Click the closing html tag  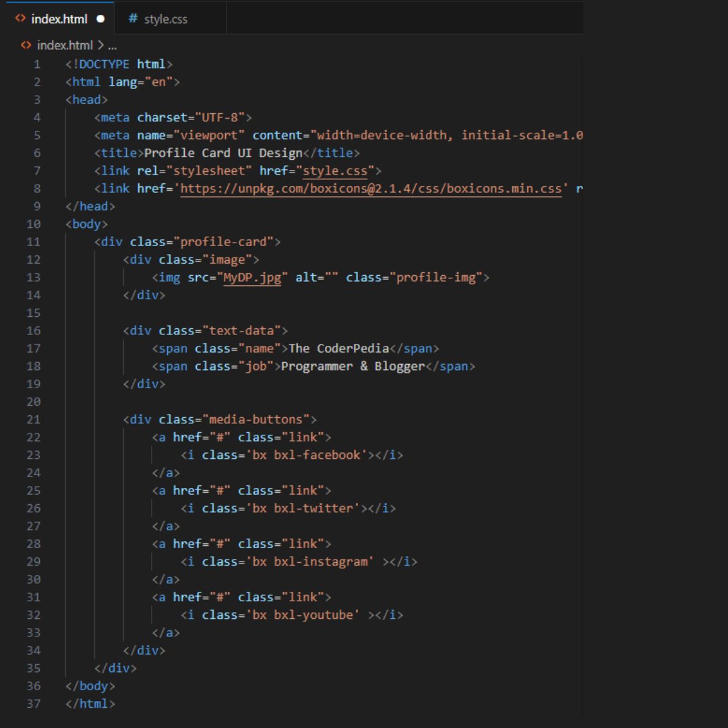tap(90, 703)
